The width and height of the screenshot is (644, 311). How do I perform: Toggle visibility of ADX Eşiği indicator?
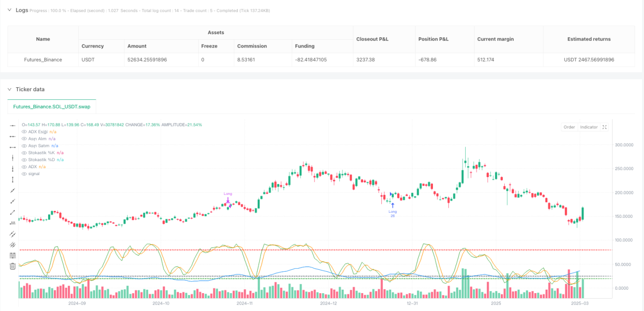click(24, 132)
